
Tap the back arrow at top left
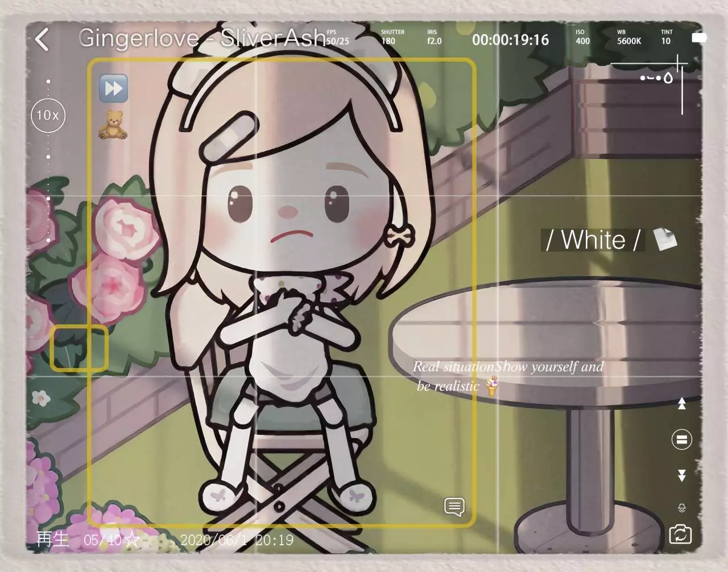[x=42, y=40]
